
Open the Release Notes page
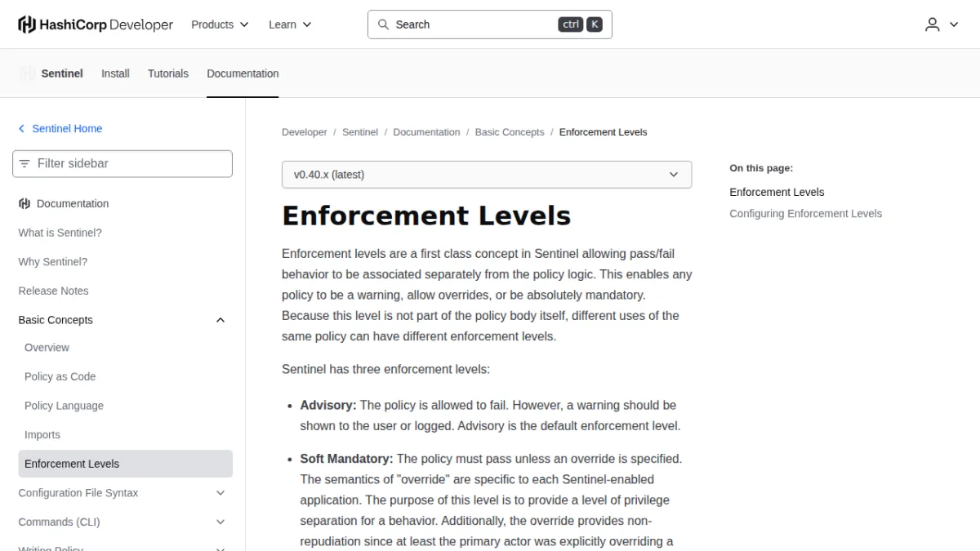pos(54,291)
